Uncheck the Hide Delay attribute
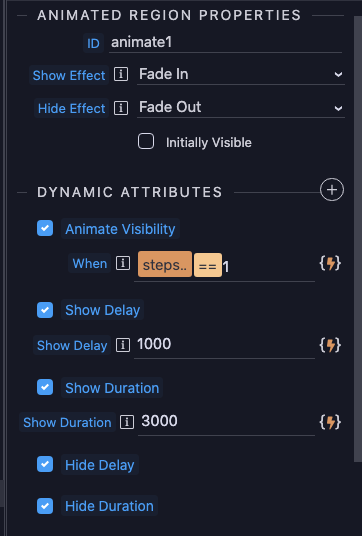The image size is (362, 536). coord(45,464)
